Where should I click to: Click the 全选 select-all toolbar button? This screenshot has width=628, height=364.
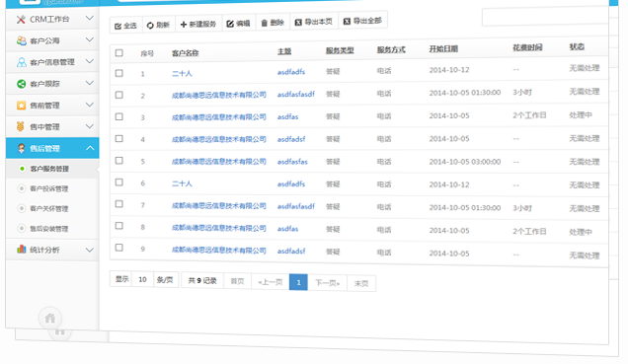coord(125,26)
